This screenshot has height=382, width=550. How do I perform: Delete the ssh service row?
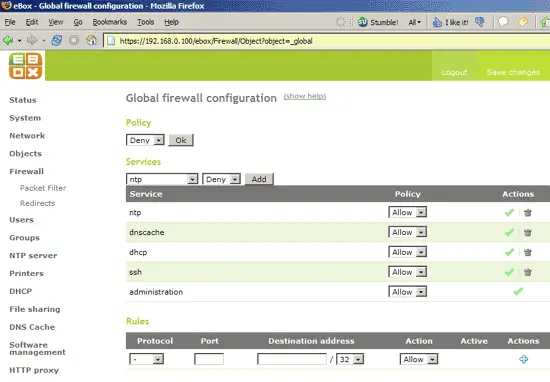[528, 272]
